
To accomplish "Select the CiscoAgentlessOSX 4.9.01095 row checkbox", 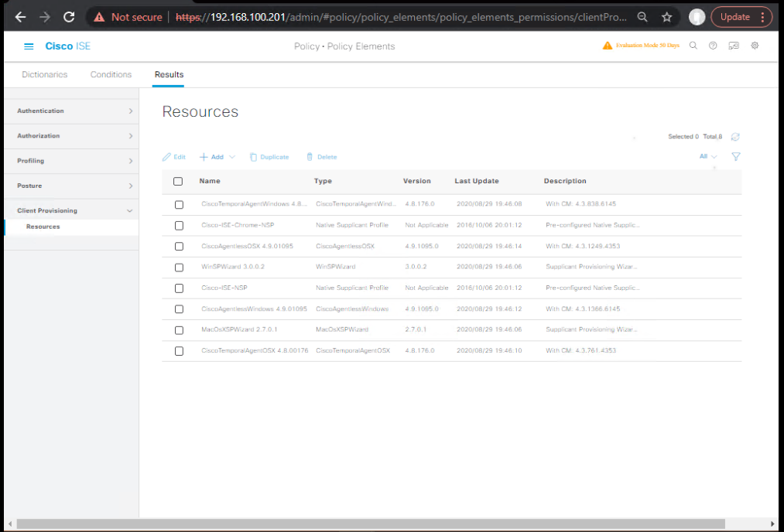I will 179,246.
